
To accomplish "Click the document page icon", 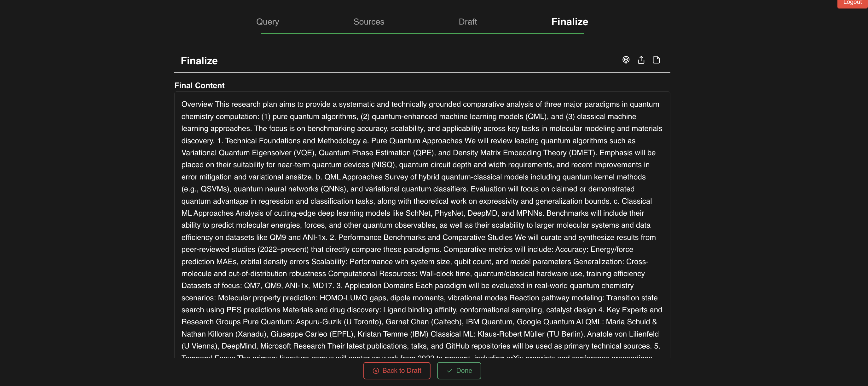I will point(656,60).
